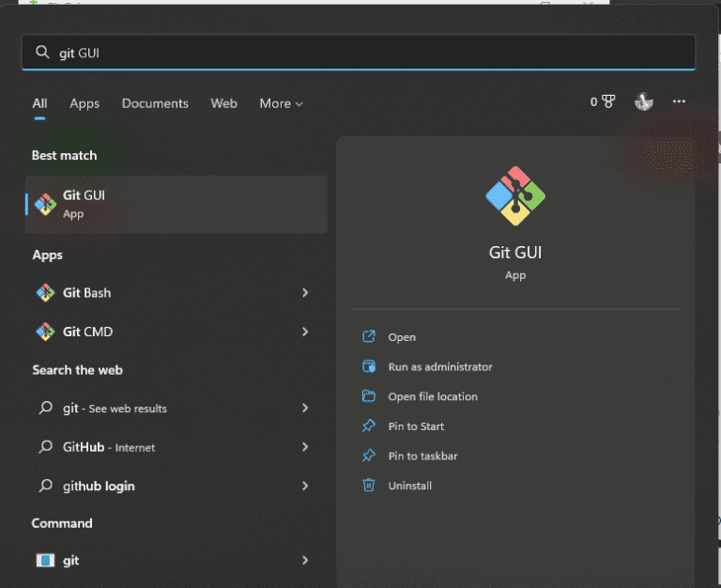
Task: Click the Run as administrator shield icon
Action: [369, 366]
